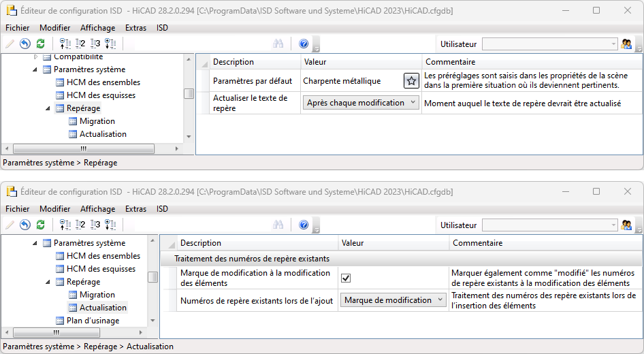
Task: Open help icon in top window toolbar
Action: (x=304, y=44)
